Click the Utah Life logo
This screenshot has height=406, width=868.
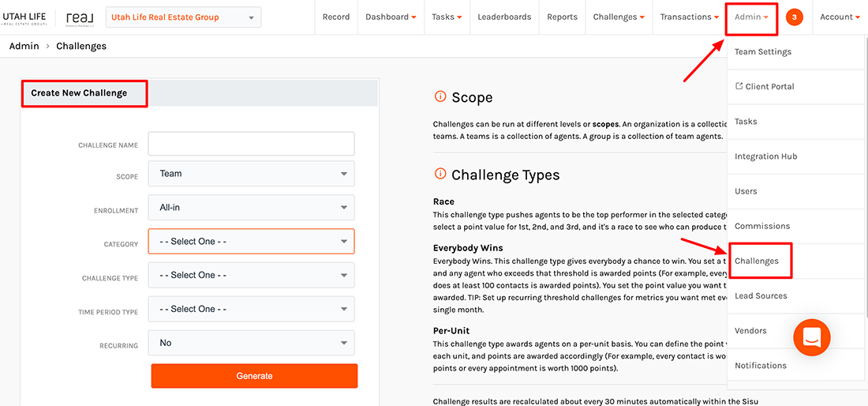[24, 17]
